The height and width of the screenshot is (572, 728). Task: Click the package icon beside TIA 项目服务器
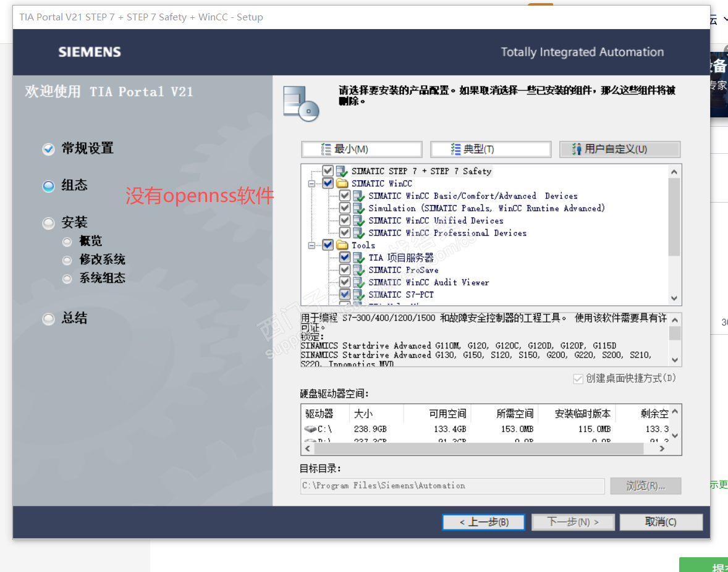pyautogui.click(x=359, y=258)
